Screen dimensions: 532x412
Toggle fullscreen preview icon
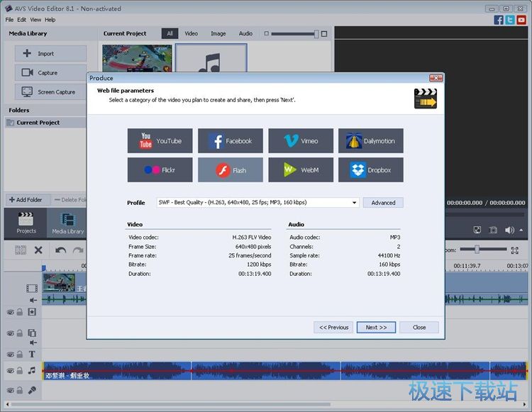[477, 230]
